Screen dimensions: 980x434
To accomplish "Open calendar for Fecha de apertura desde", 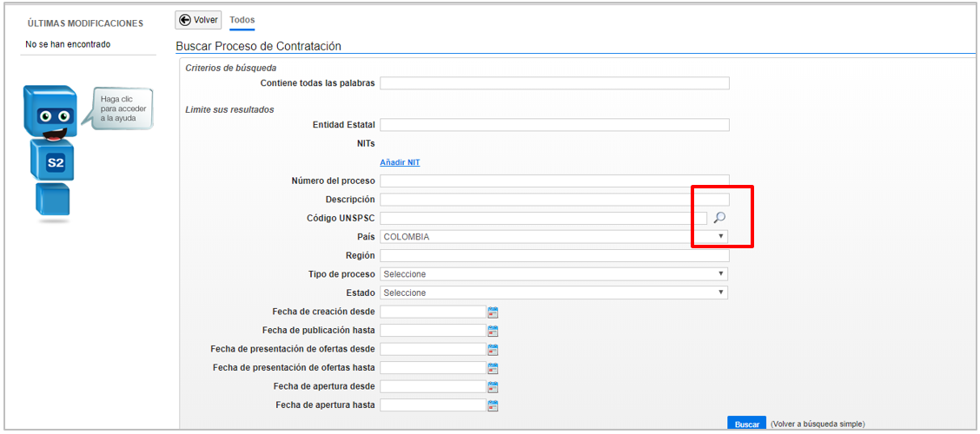I will [x=493, y=386].
